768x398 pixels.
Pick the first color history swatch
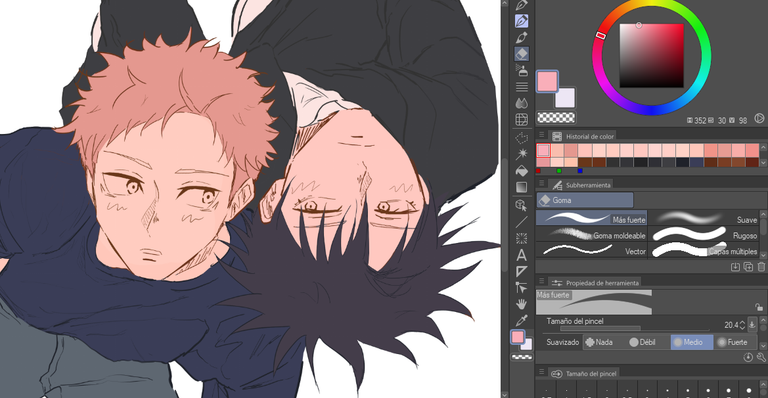[543, 150]
